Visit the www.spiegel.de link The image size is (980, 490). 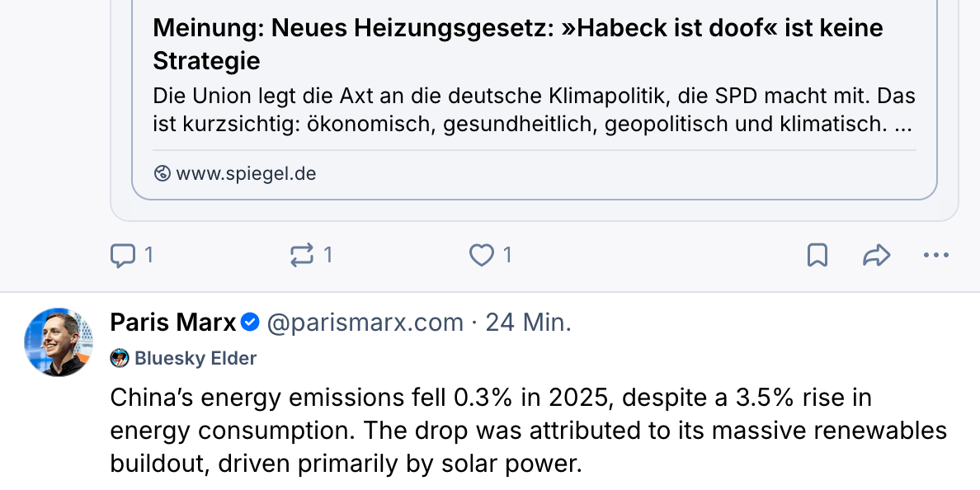246,174
